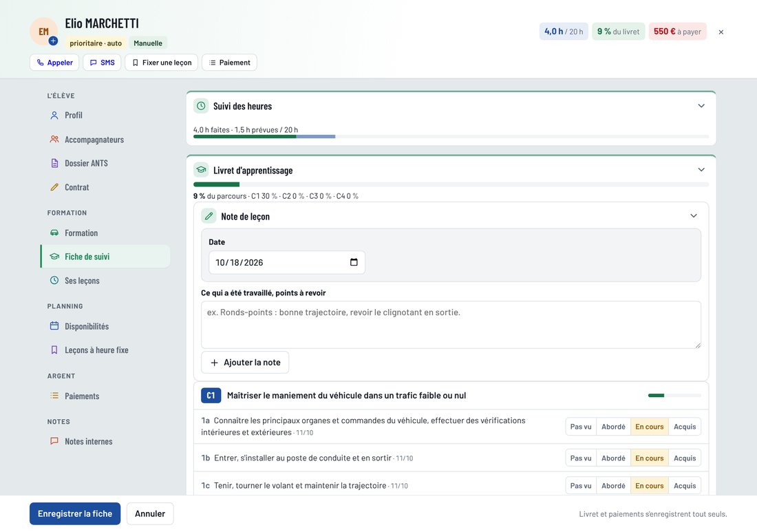The image size is (757, 532).
Task: Click the C1 competency progress bar
Action: click(674, 395)
